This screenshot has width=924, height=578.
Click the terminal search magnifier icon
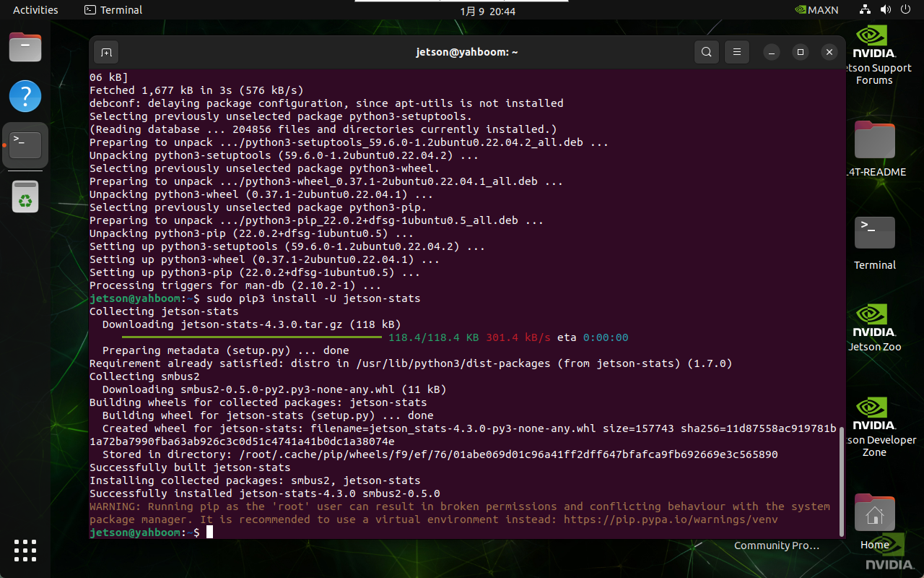707,52
